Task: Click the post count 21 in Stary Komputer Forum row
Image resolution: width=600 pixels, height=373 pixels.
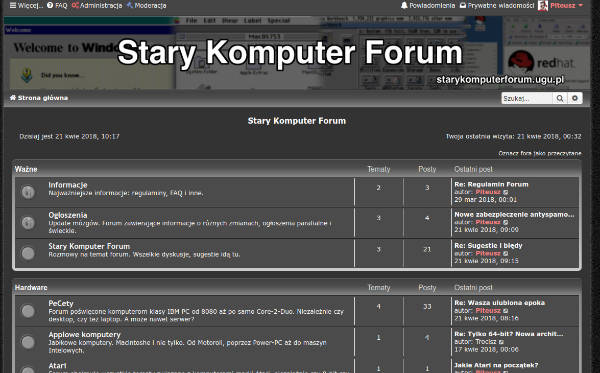Action: coord(427,249)
